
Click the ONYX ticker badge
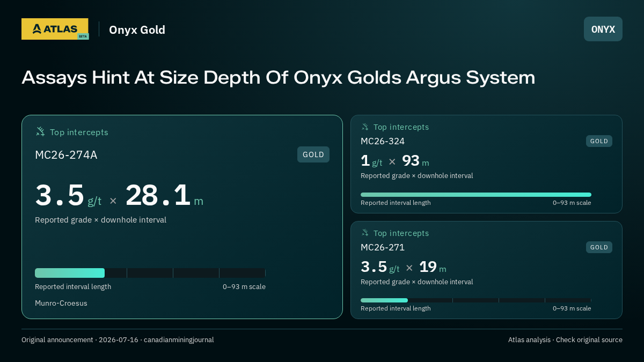[x=603, y=29]
